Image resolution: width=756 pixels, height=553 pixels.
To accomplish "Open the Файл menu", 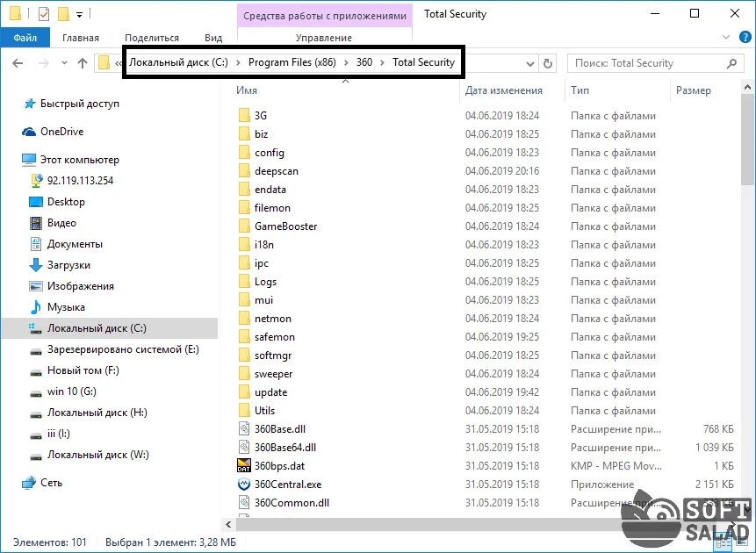I will tap(25, 38).
